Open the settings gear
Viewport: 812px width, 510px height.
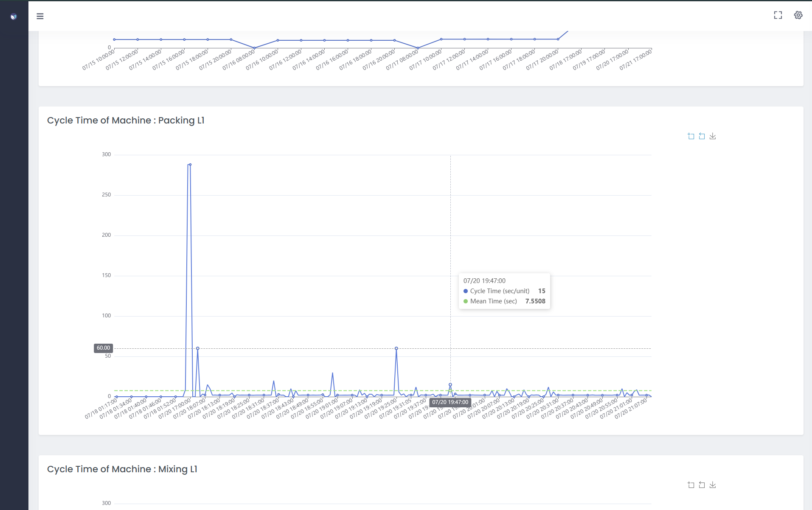click(x=798, y=15)
